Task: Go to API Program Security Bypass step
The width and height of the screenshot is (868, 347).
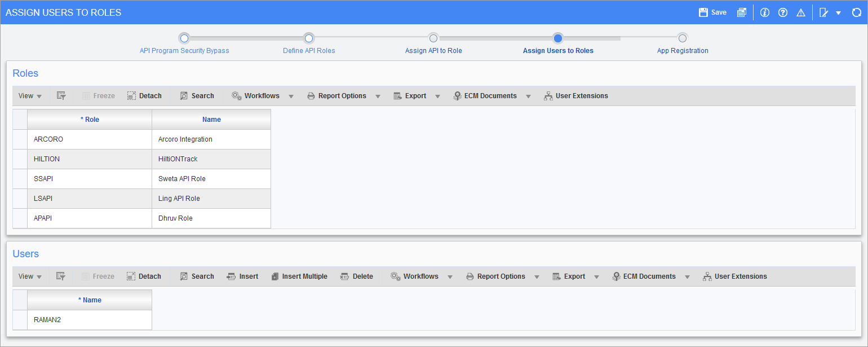Action: tap(184, 51)
